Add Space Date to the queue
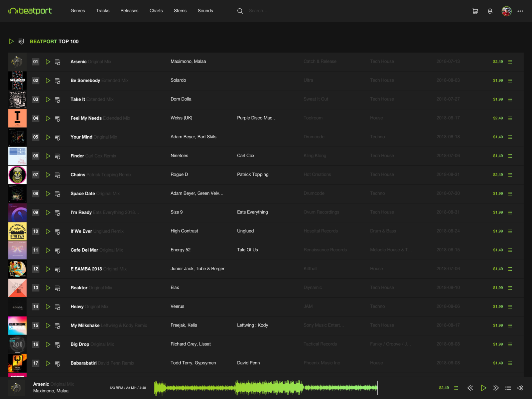Viewport: 532px width, 399px height. [x=58, y=194]
